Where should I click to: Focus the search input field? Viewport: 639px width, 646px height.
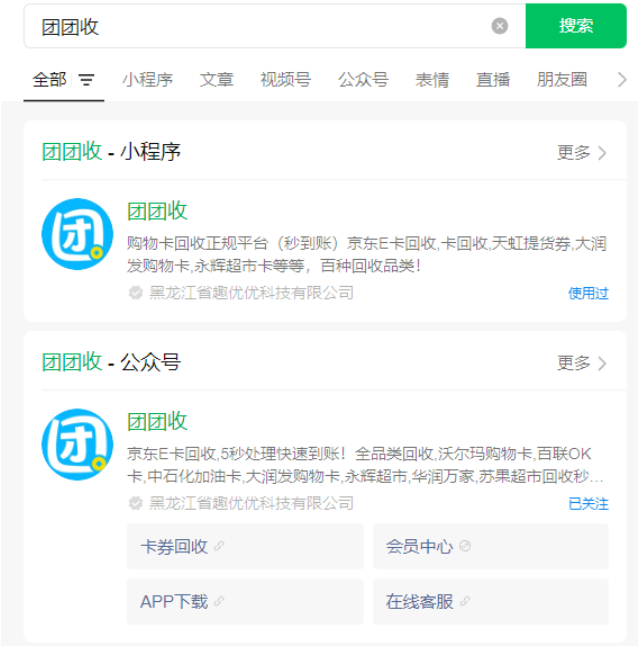[260, 26]
